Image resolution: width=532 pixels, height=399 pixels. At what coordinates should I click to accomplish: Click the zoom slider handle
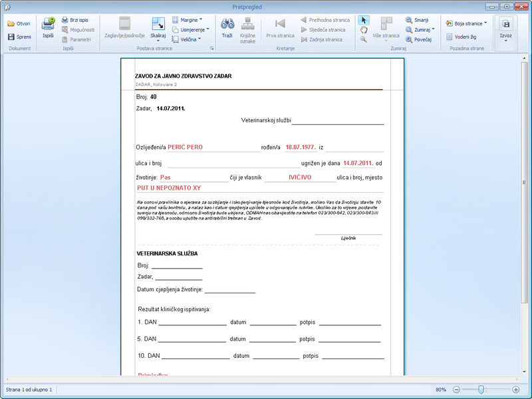pos(481,390)
